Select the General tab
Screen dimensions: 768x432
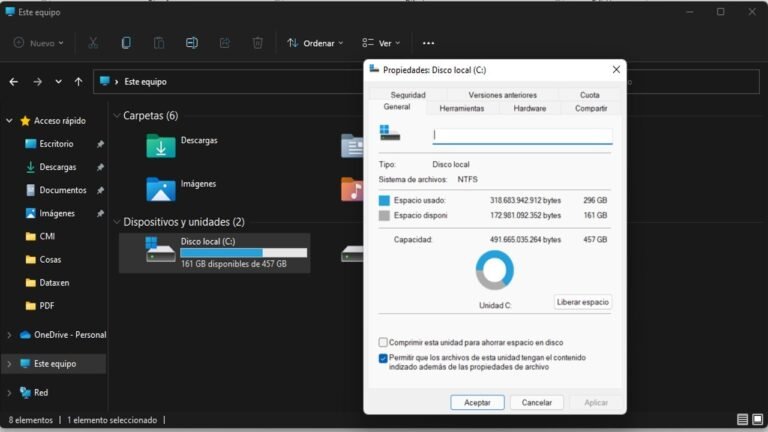(397, 107)
